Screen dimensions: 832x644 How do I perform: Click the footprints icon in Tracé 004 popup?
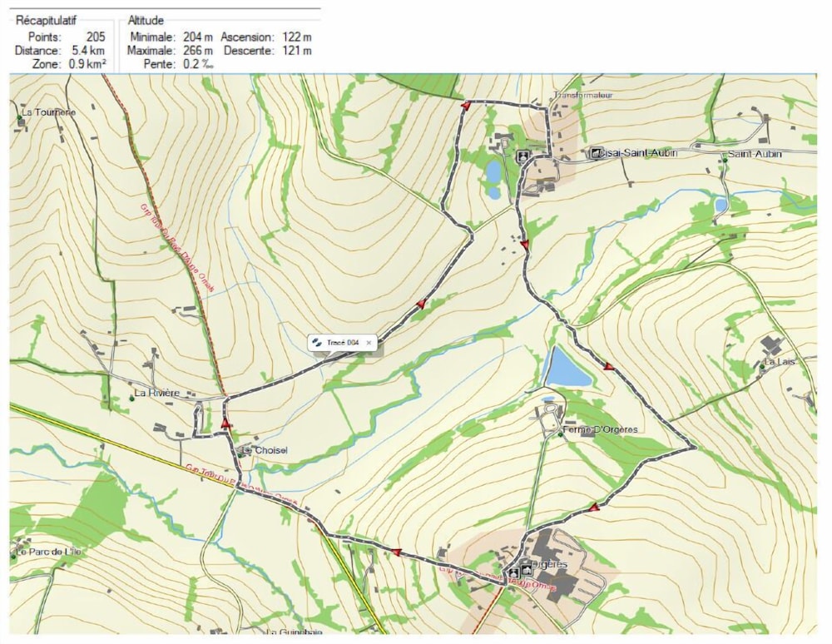tap(317, 343)
